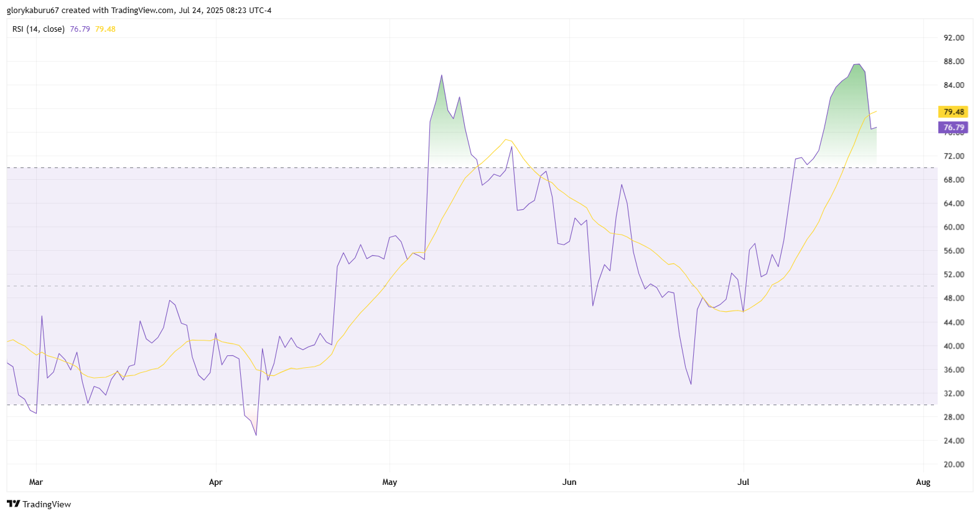Click the 64.00 axis value
980x516 pixels.
pyautogui.click(x=954, y=204)
